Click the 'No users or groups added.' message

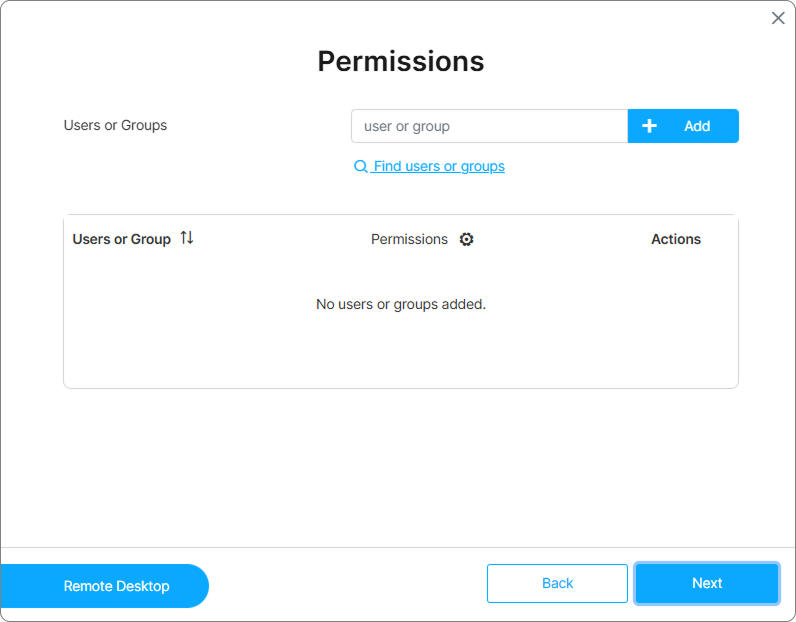tap(401, 304)
